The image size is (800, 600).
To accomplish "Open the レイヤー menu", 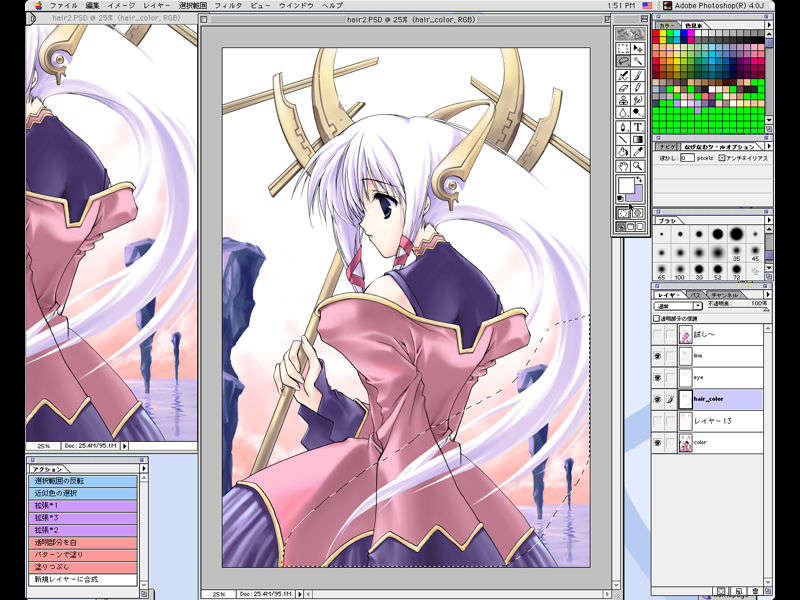I will click(157, 6).
